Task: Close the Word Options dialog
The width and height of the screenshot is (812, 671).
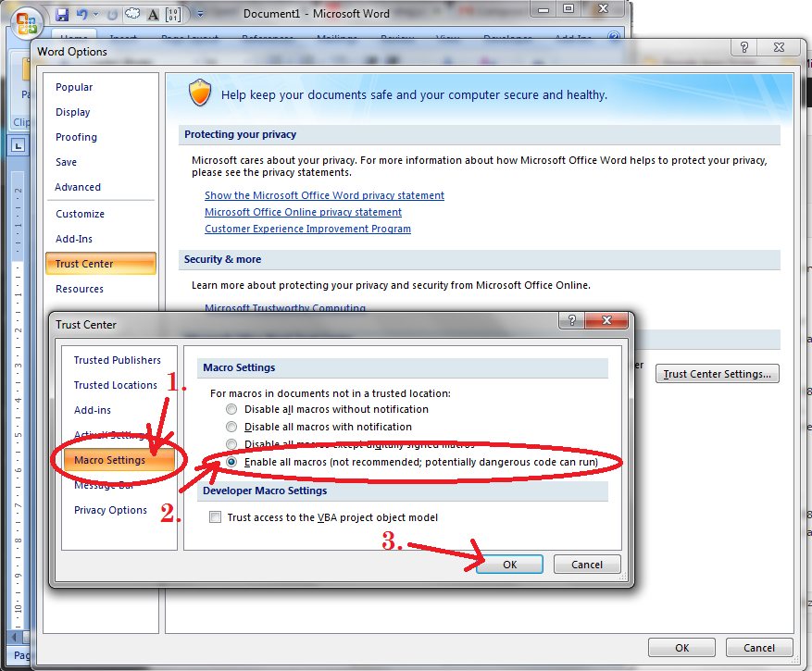Action: (x=779, y=47)
